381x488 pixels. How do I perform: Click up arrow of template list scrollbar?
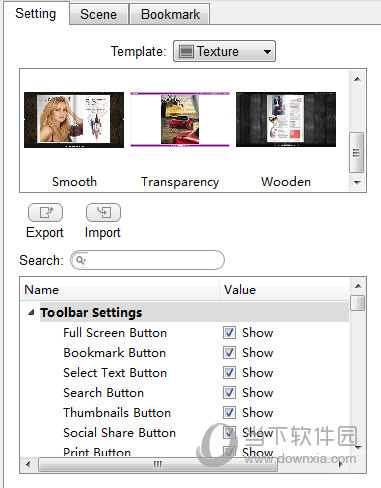coord(357,79)
